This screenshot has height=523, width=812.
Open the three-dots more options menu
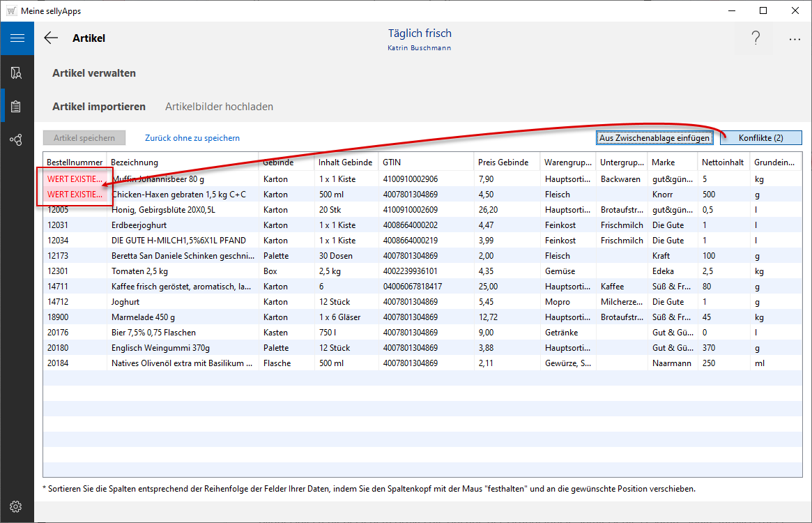click(x=795, y=39)
